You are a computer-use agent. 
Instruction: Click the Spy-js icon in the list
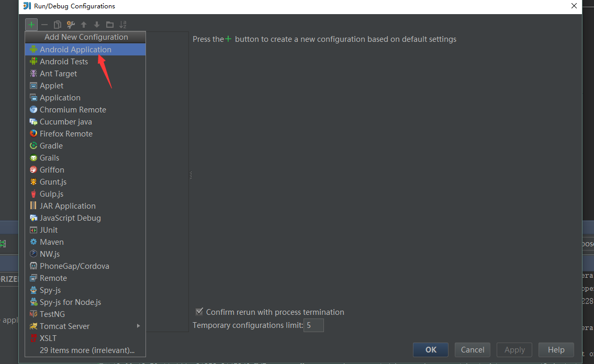point(33,290)
